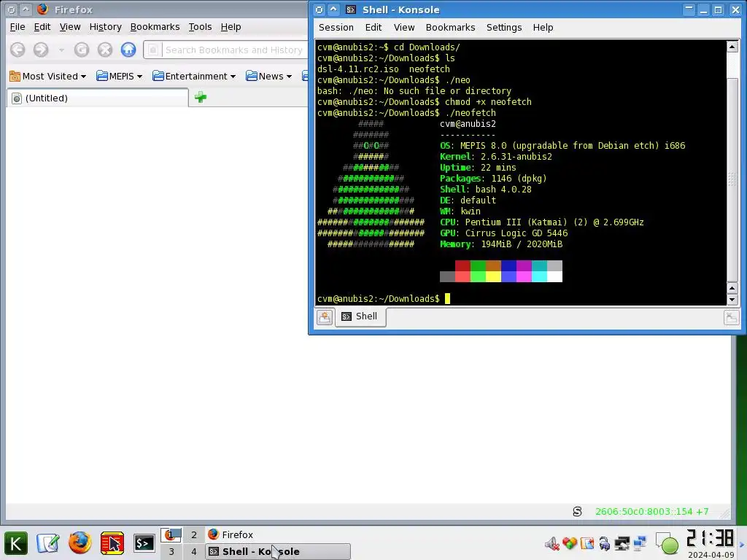Click the neofetch CPU line text
This screenshot has height=560, width=747.
[542, 222]
